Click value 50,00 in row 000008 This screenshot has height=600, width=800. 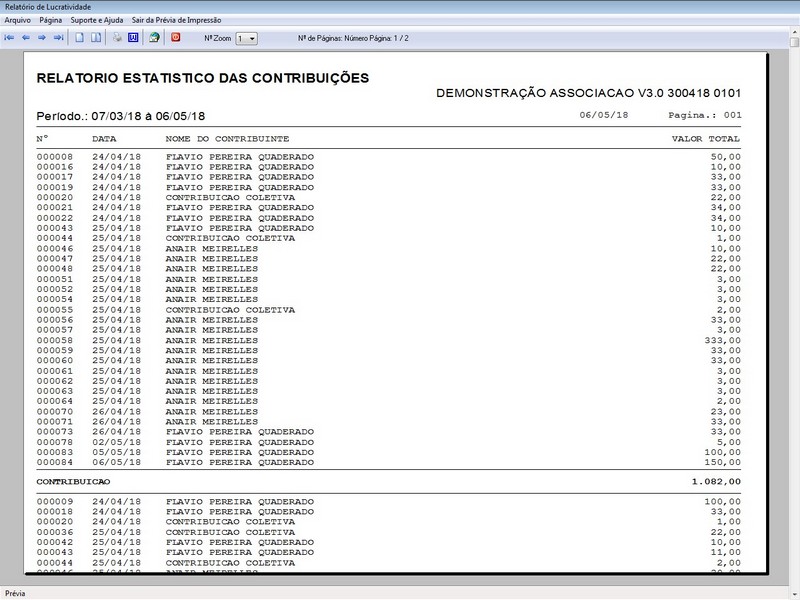[x=726, y=157]
